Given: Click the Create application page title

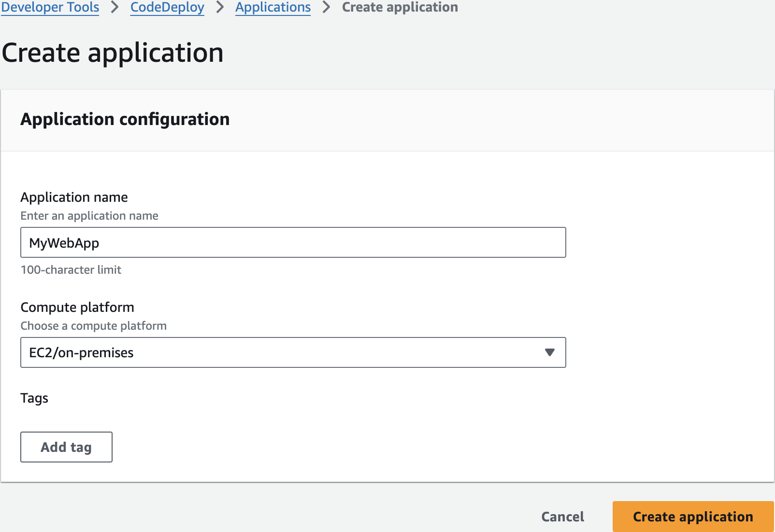Looking at the screenshot, I should click(x=113, y=53).
